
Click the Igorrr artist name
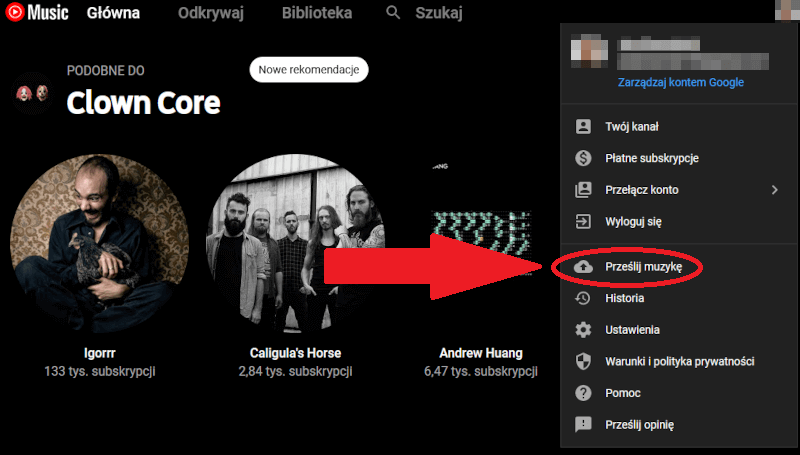coord(99,353)
